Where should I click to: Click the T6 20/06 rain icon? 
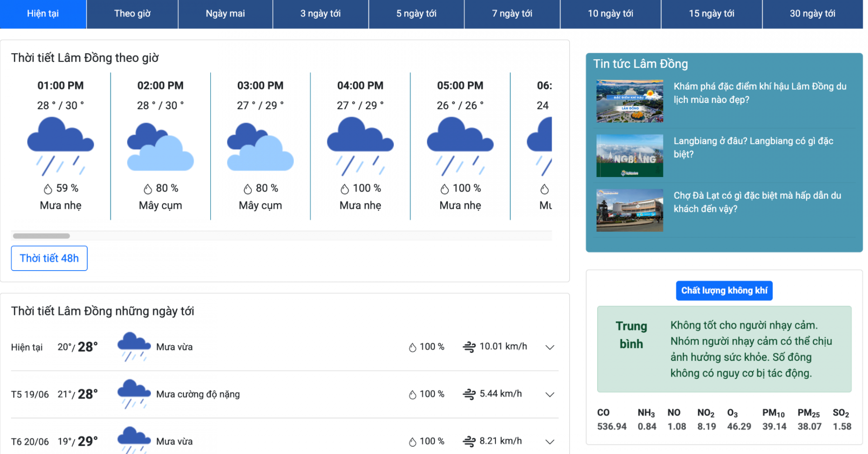tap(134, 440)
